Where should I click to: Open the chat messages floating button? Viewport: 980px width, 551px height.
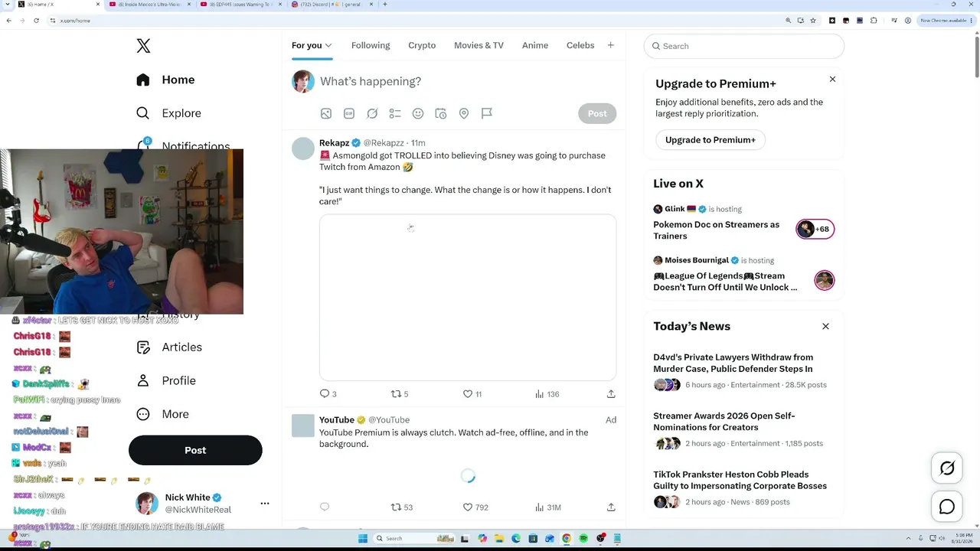(947, 507)
